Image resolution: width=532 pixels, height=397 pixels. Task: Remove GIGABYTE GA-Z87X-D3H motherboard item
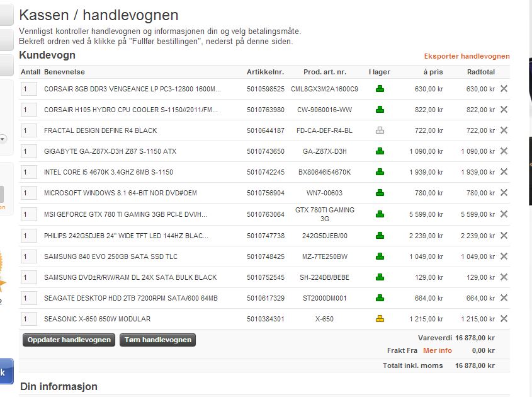click(x=504, y=151)
